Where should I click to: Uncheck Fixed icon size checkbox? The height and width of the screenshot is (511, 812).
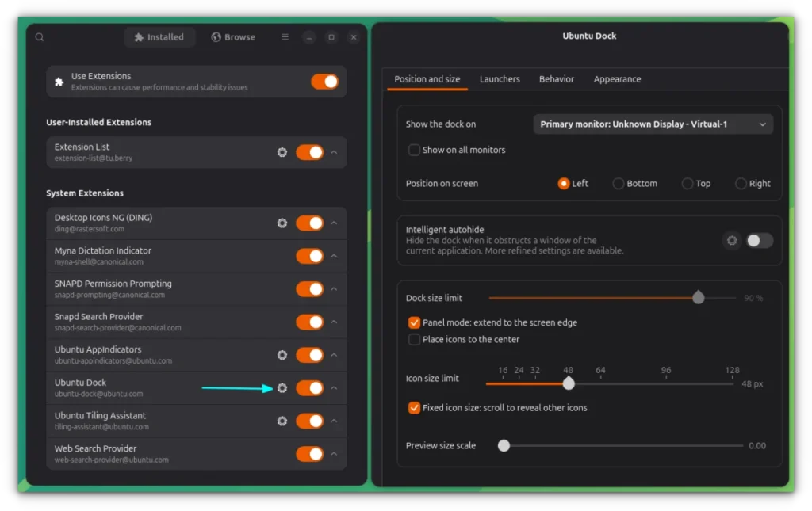(414, 407)
